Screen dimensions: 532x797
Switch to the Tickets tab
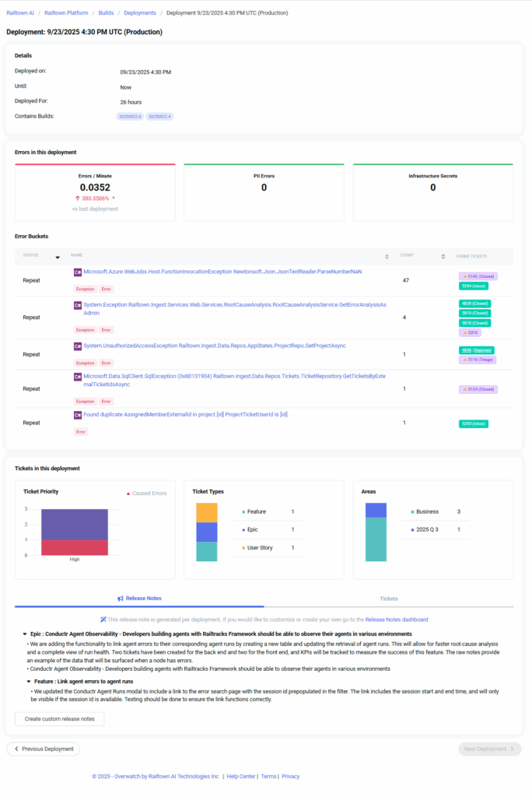(388, 599)
